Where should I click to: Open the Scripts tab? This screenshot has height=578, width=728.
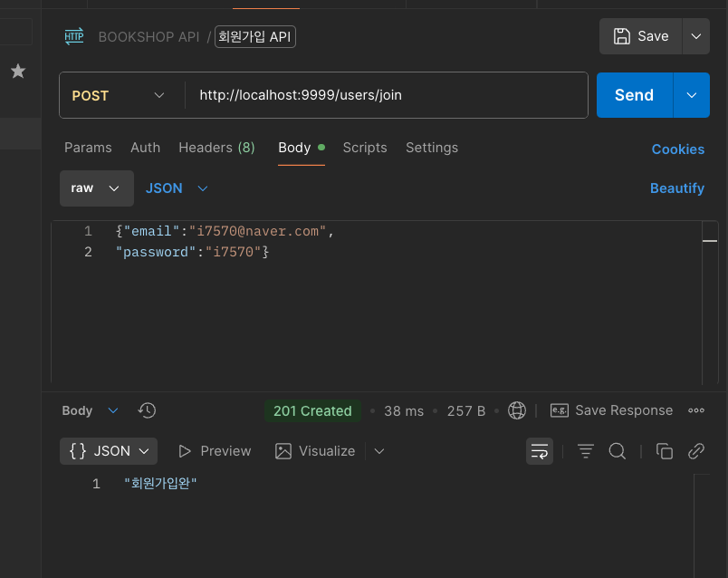tap(365, 148)
